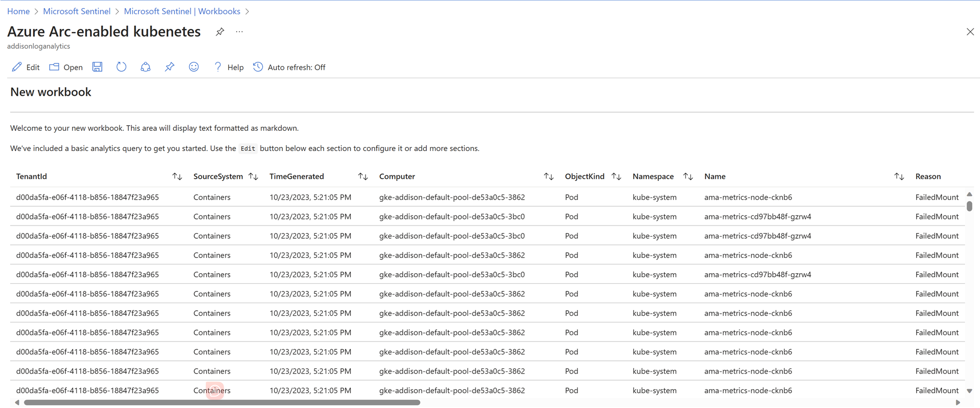Click the table's scroll down arrow
Image resolution: width=980 pixels, height=408 pixels.
969,391
